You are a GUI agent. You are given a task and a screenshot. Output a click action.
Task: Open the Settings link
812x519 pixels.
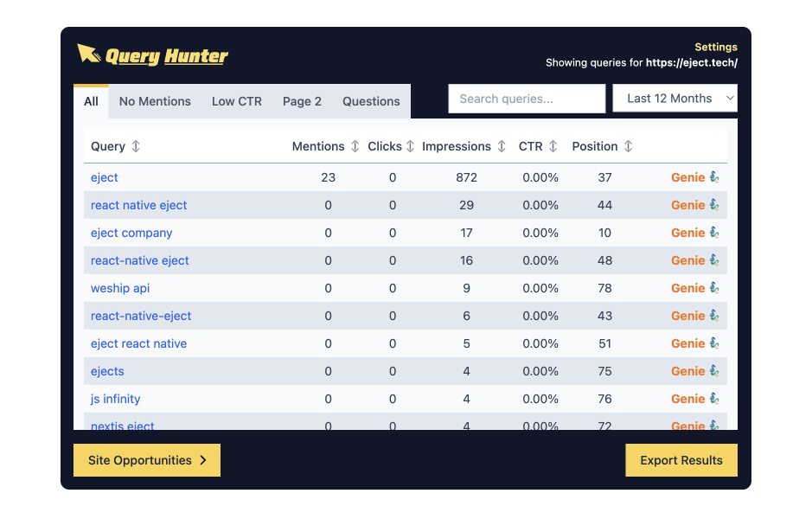point(716,47)
